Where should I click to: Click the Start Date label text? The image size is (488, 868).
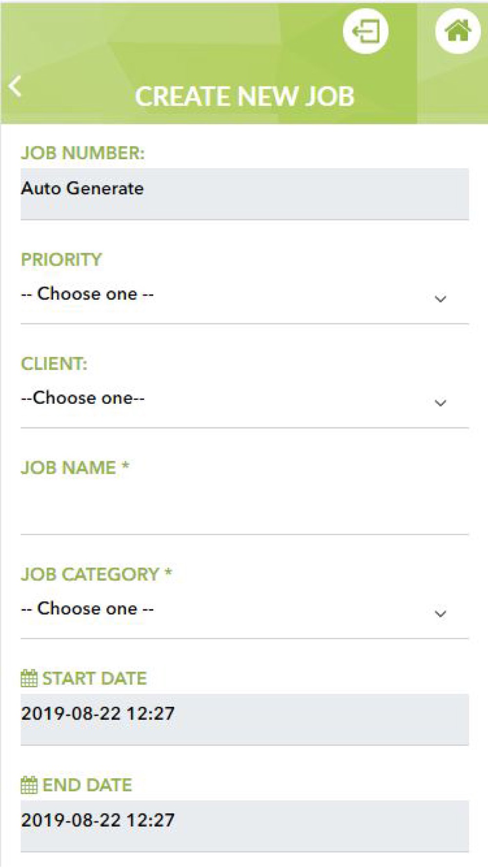click(x=94, y=679)
